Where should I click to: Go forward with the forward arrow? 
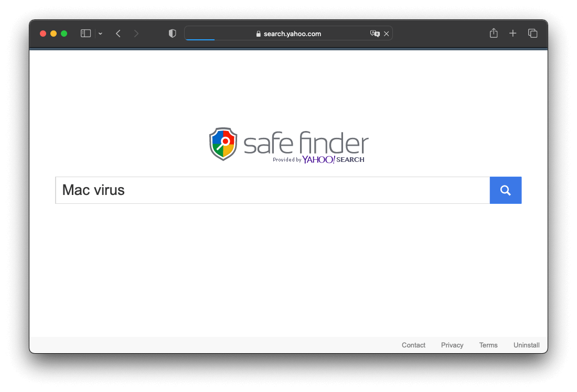[x=136, y=34]
